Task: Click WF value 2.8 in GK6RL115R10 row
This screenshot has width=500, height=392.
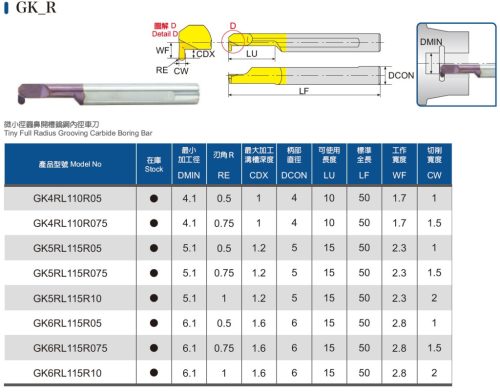Action: click(399, 373)
